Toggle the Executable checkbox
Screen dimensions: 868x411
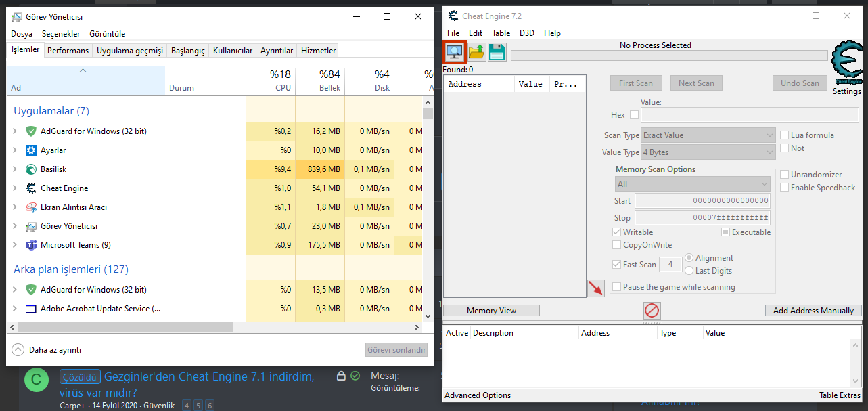[x=725, y=232]
